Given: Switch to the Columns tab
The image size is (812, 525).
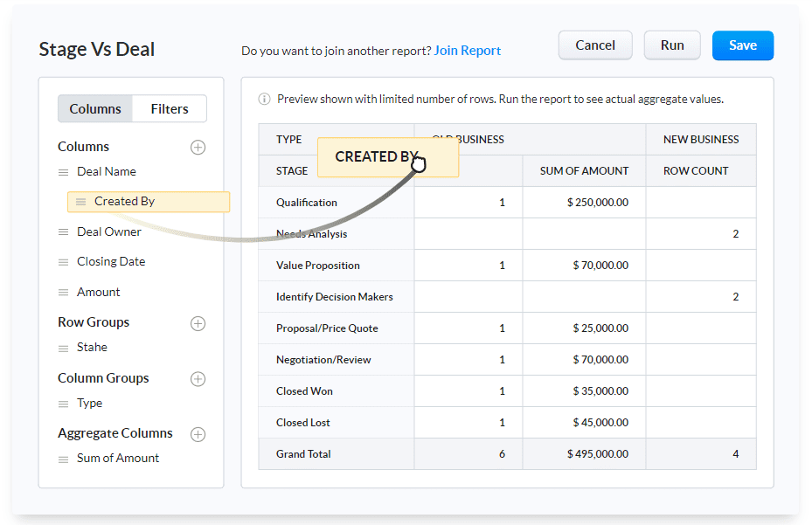Looking at the screenshot, I should (x=95, y=108).
